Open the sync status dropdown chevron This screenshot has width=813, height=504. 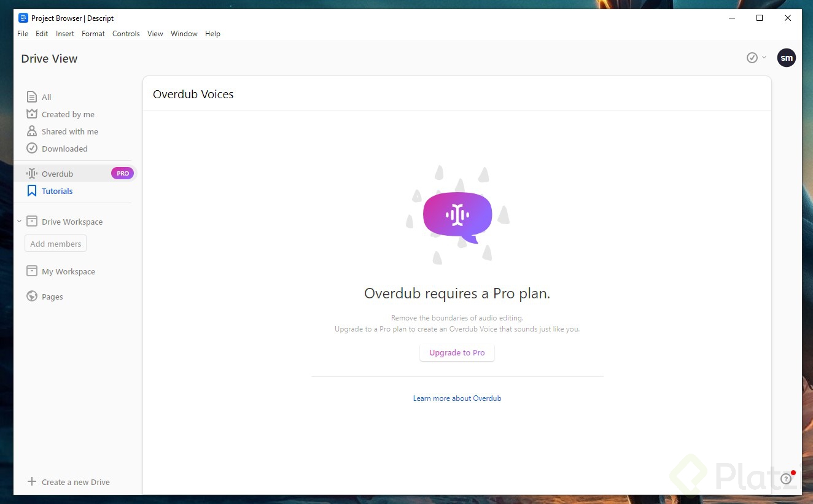[x=763, y=57]
